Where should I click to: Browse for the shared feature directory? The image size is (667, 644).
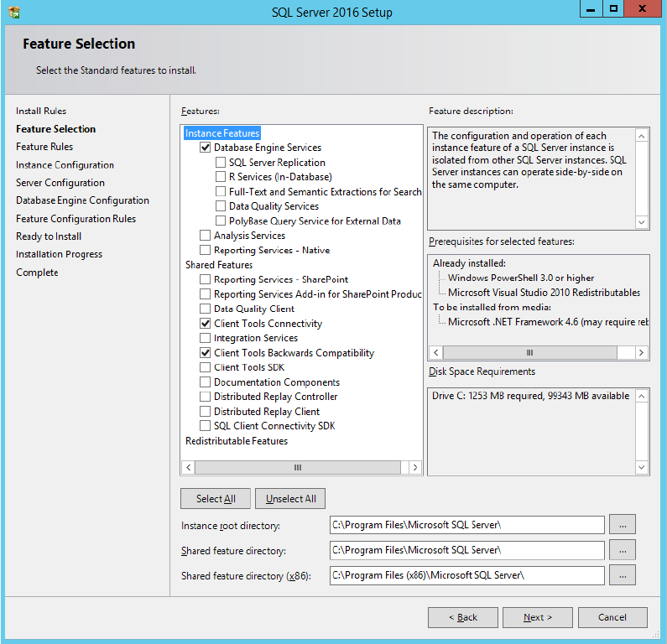point(623,550)
